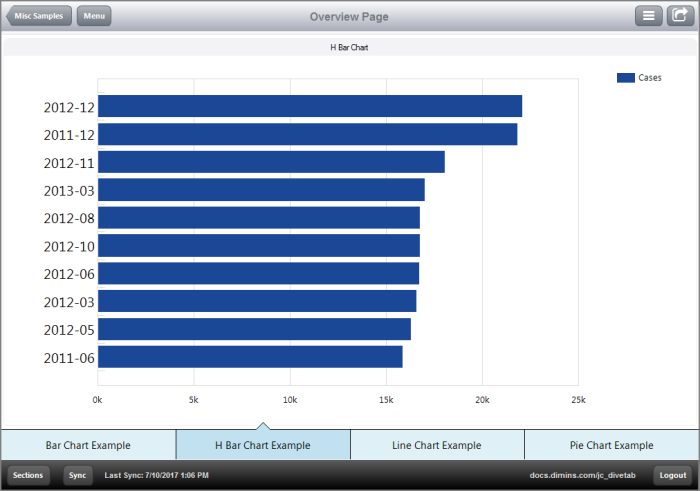700x491 pixels.
Task: Click the Cases legend color swatch
Action: click(x=626, y=77)
